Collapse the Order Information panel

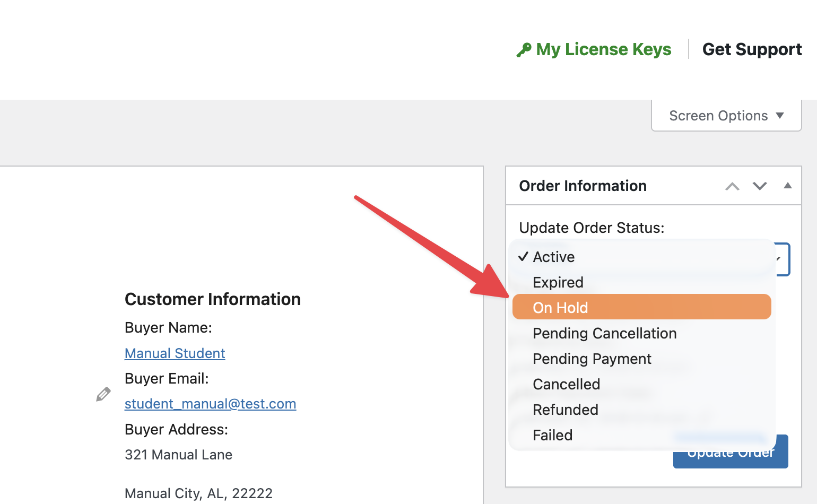coord(788,186)
